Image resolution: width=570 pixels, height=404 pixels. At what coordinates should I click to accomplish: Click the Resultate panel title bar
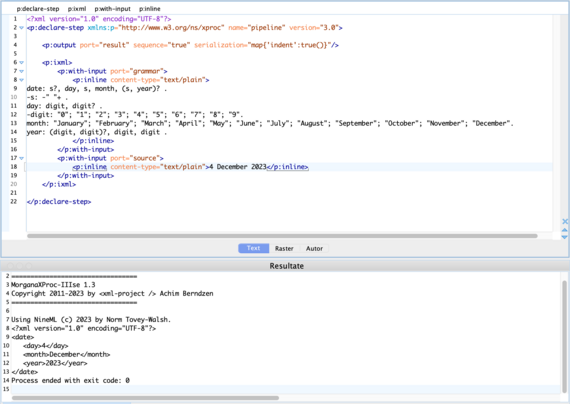click(285, 266)
